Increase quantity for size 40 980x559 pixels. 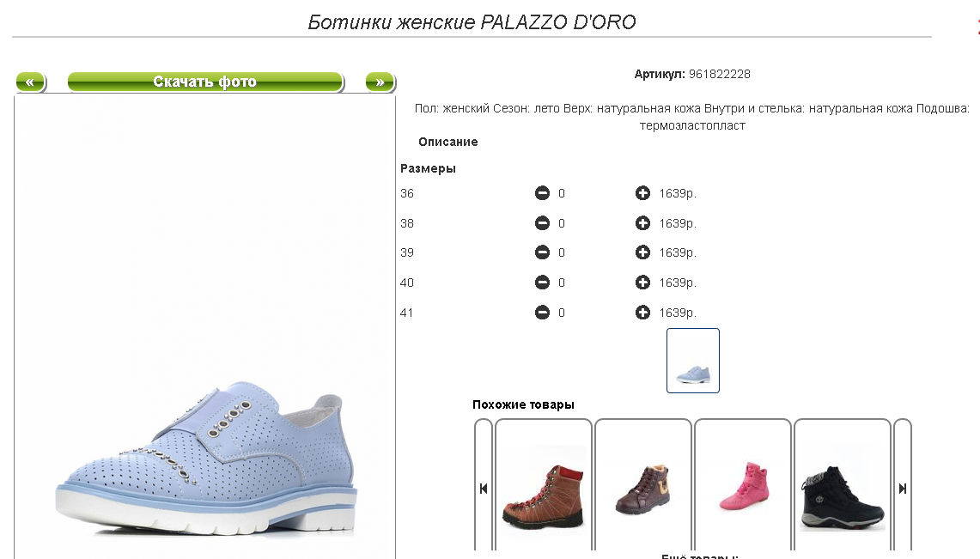tap(642, 283)
